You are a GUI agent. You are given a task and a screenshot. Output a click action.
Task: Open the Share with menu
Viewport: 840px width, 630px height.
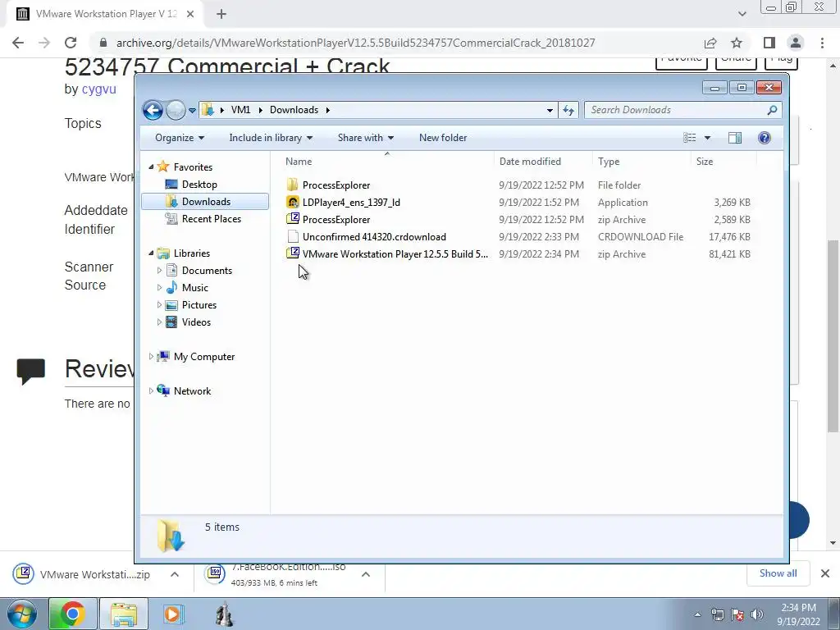(x=365, y=138)
